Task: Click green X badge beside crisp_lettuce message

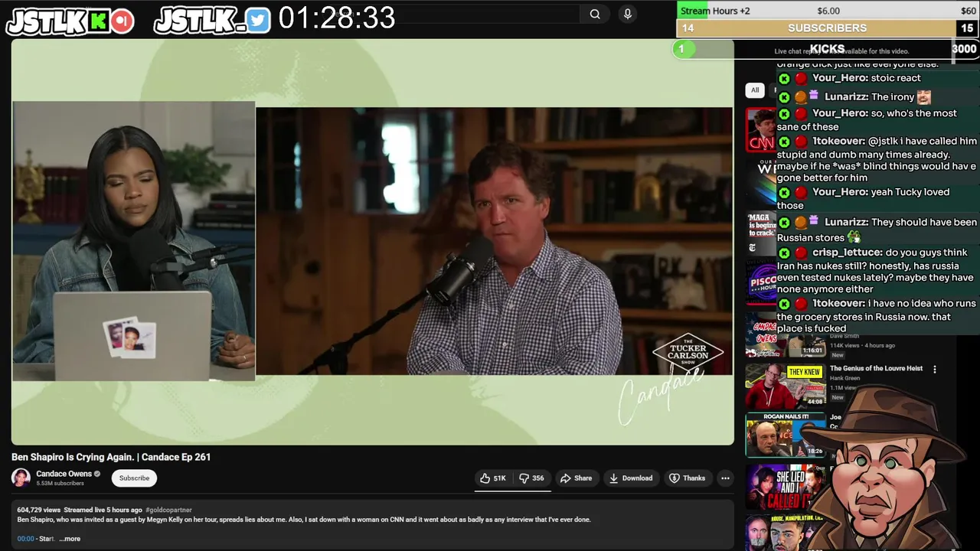Action: (x=784, y=253)
